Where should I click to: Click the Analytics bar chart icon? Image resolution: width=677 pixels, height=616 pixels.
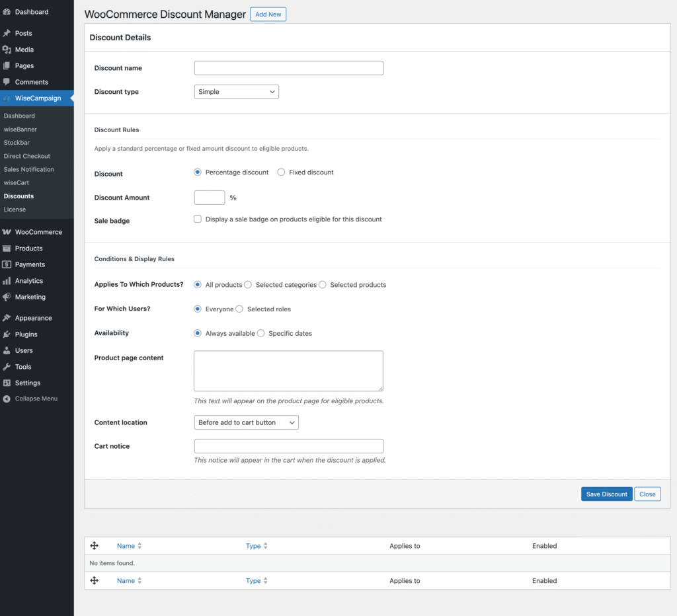7,281
